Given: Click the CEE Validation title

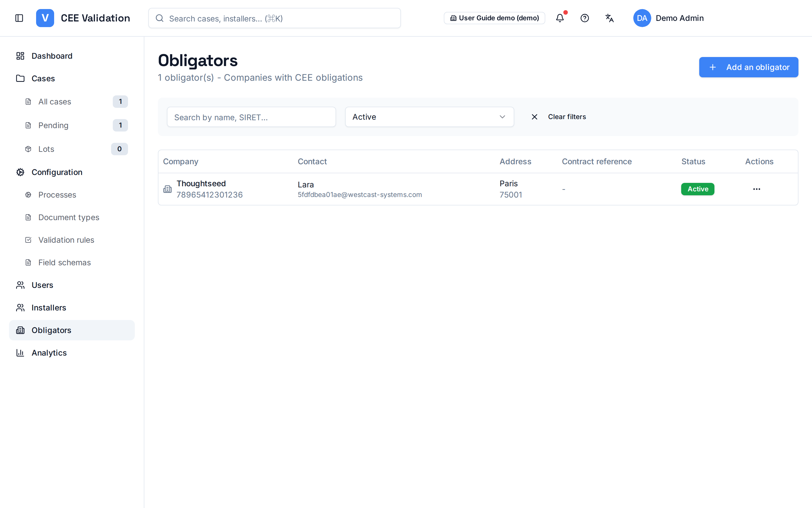Looking at the screenshot, I should (x=95, y=18).
